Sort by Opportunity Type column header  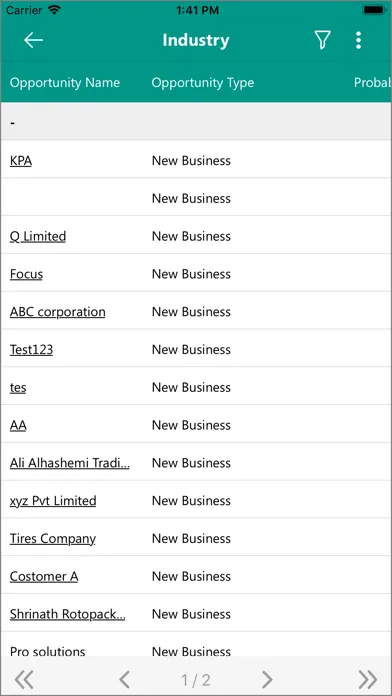point(203,83)
